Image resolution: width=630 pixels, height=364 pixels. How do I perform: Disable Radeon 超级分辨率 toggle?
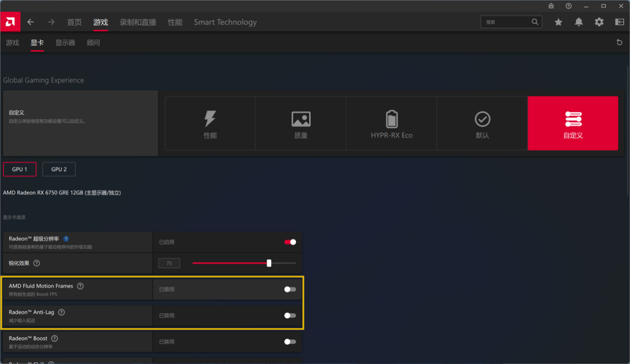(x=290, y=242)
